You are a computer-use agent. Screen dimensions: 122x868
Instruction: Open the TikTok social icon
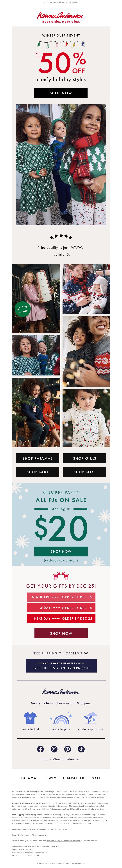pyautogui.click(x=81, y=749)
